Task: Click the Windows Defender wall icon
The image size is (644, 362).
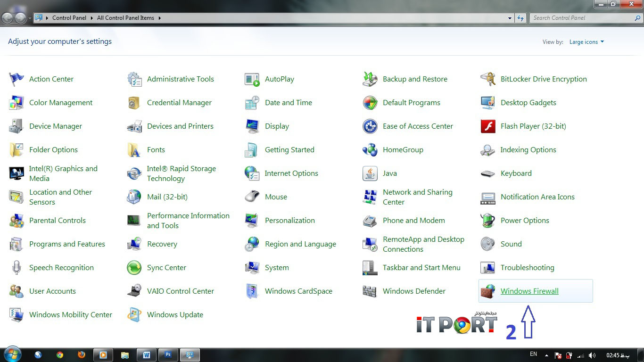Action: click(370, 291)
